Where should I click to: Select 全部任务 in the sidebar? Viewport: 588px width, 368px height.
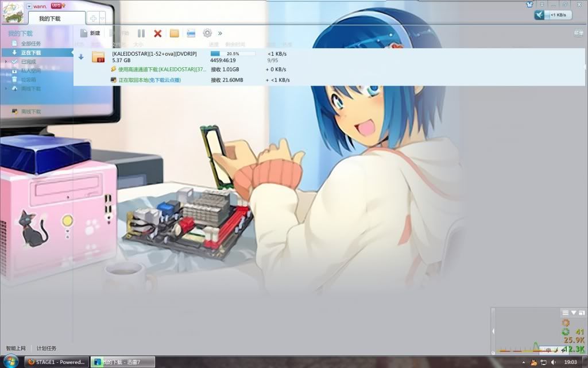[x=31, y=44]
